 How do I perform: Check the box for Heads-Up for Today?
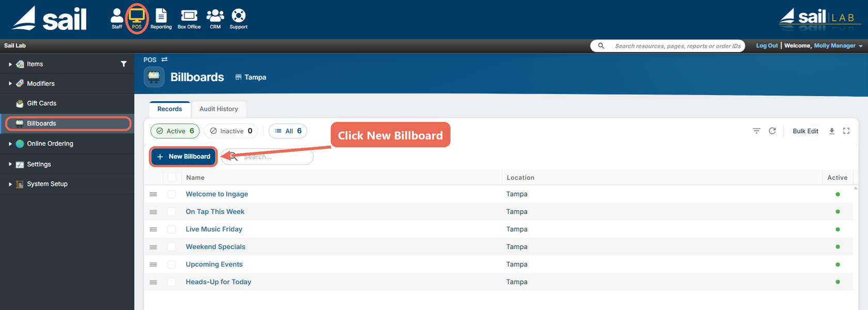(172, 282)
